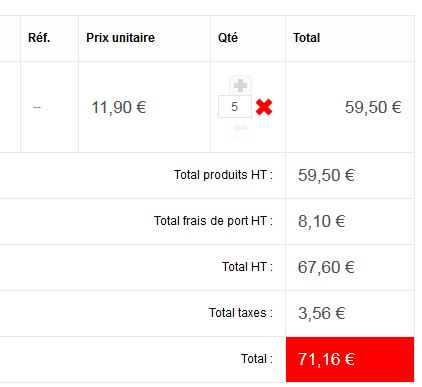This screenshot has width=422, height=387.
Task: Click the Total taxes label
Action: coord(241,313)
